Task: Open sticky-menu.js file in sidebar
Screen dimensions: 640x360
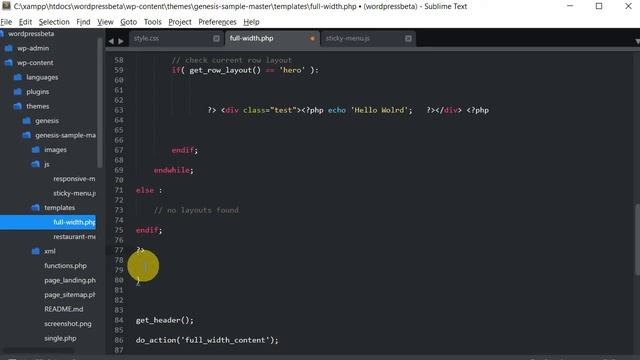Action: (x=74, y=193)
